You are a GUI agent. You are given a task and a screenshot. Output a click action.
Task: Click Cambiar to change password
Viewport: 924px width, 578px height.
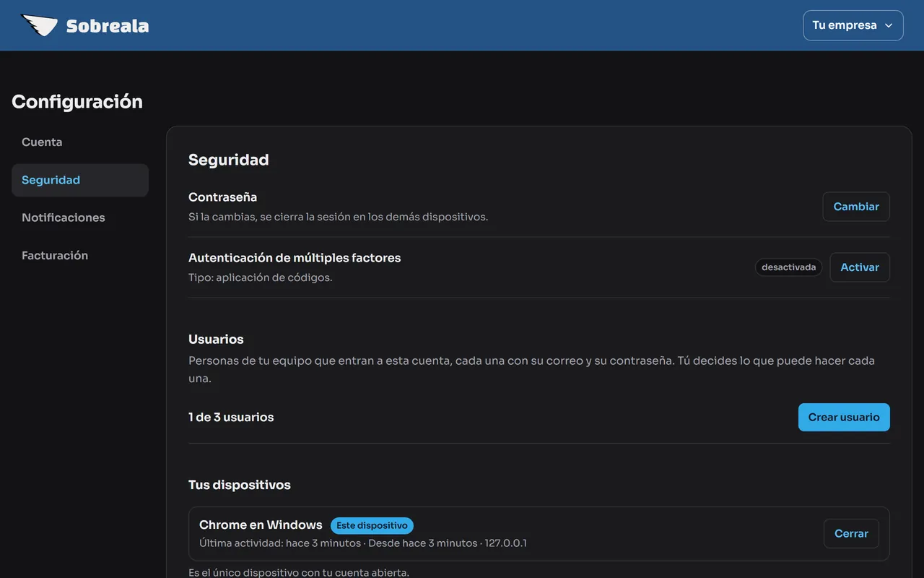pyautogui.click(x=856, y=207)
